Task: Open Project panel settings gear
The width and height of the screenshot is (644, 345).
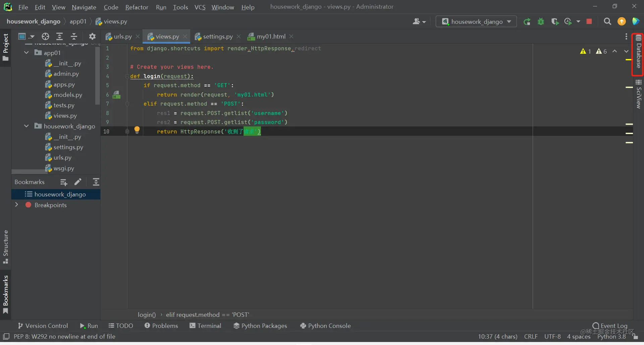Action: point(92,37)
